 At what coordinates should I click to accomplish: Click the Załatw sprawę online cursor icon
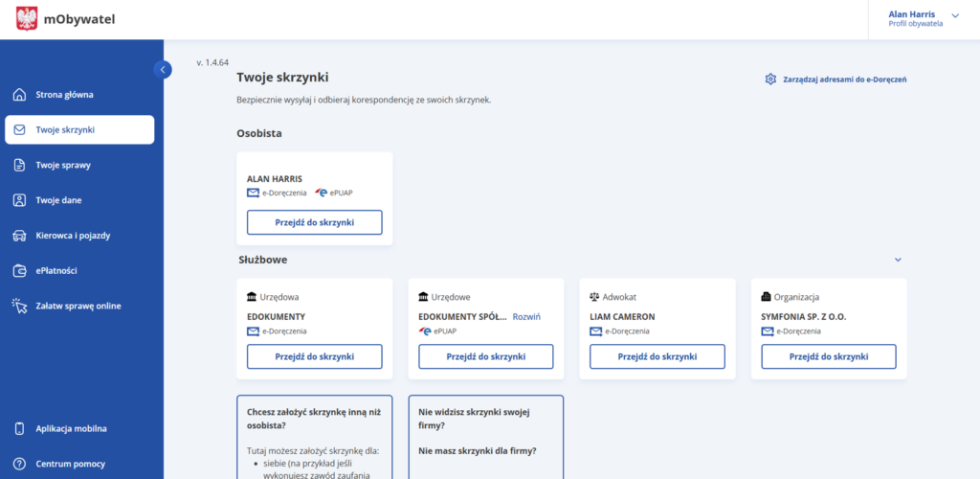pyautogui.click(x=20, y=306)
